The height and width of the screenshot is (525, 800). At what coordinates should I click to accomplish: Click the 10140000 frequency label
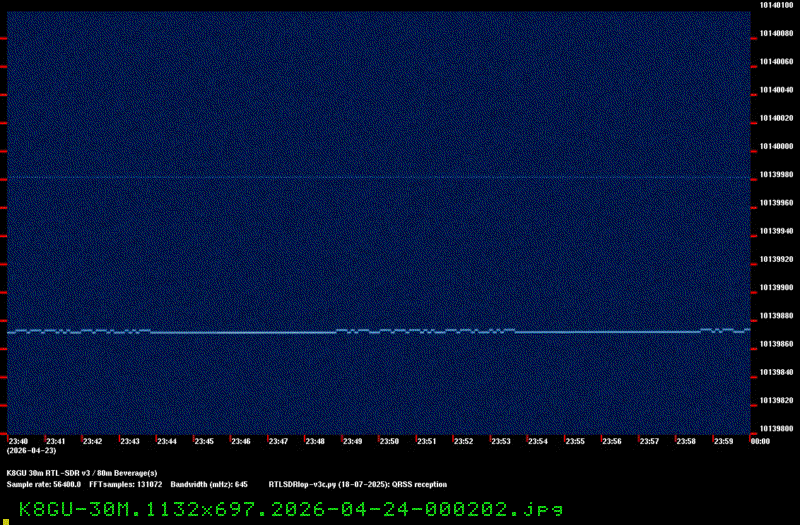(x=777, y=146)
